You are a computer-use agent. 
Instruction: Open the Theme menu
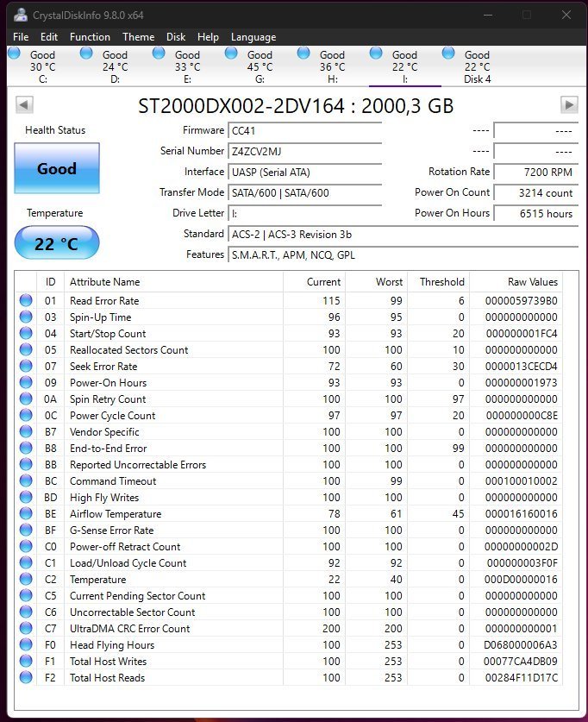tap(138, 37)
